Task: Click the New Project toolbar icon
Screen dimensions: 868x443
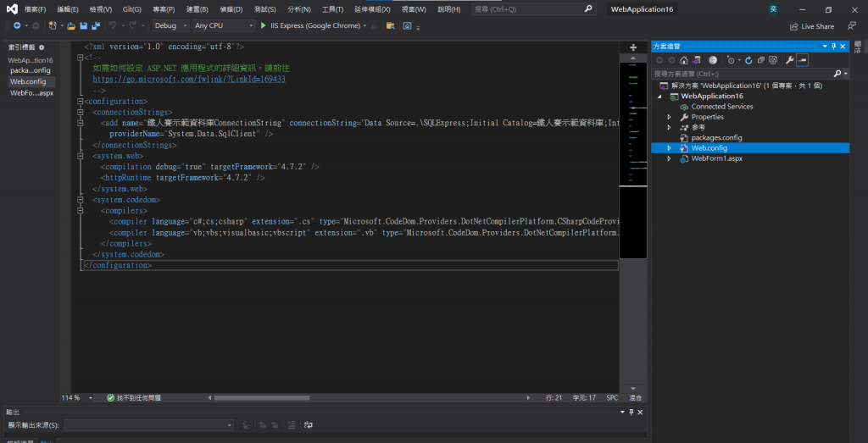Action: pyautogui.click(x=52, y=25)
